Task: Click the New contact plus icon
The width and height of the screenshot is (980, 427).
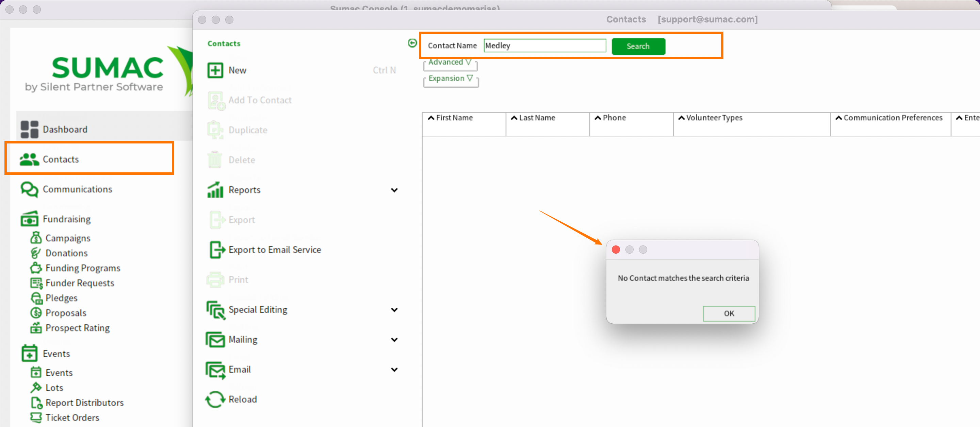Action: pyautogui.click(x=215, y=70)
